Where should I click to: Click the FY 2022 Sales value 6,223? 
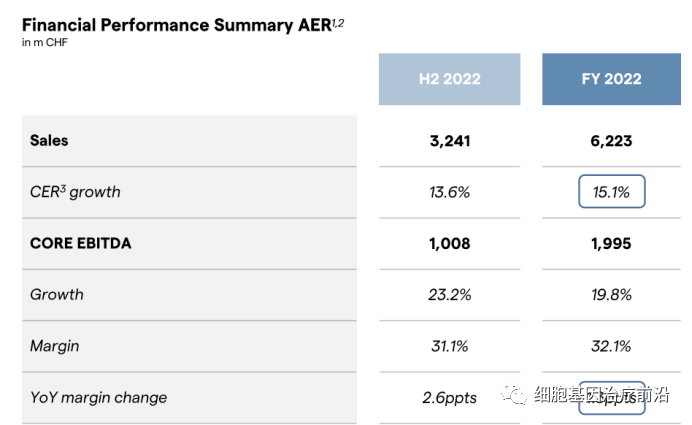(x=611, y=141)
